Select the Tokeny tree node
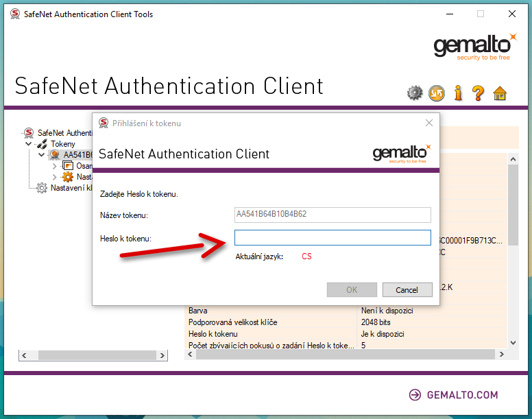Screen dimensions: 532x419 63,144
